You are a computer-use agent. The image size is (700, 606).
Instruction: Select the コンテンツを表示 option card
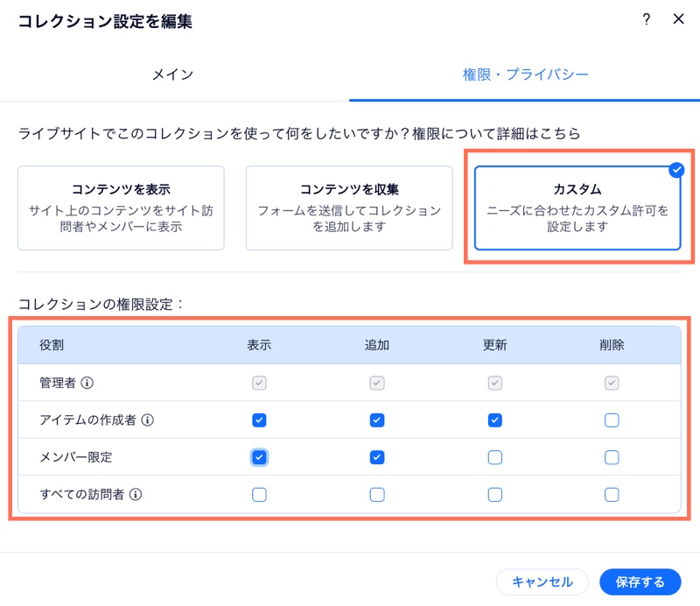point(121,208)
